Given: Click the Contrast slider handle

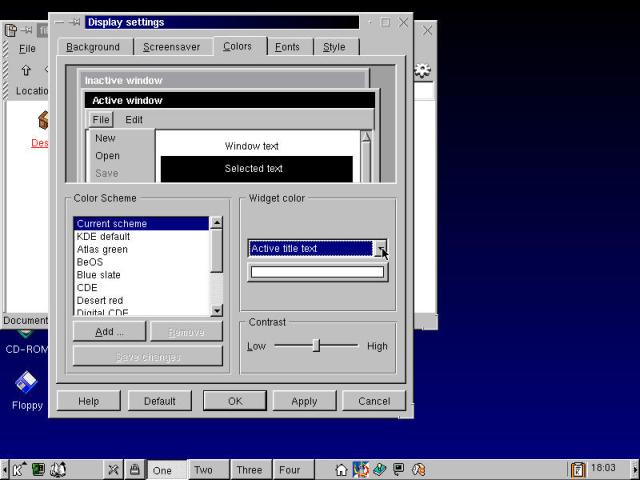Looking at the screenshot, I should click(316, 345).
